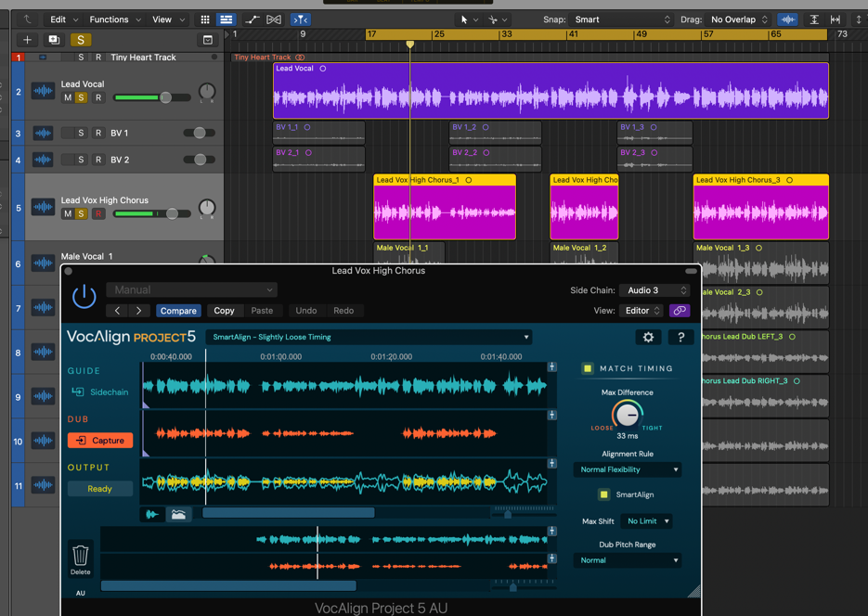Open VocAlign settings gear
The width and height of the screenshot is (868, 616).
[648, 338]
